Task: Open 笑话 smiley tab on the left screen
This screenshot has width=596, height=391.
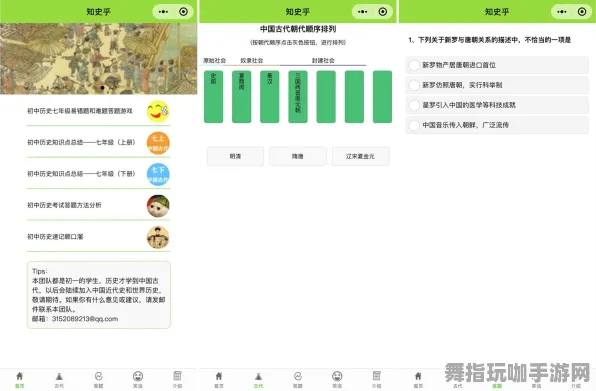Action: point(138,380)
